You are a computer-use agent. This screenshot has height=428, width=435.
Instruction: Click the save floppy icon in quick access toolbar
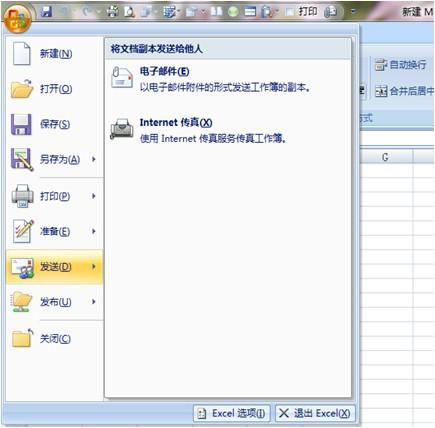pyautogui.click(x=46, y=12)
